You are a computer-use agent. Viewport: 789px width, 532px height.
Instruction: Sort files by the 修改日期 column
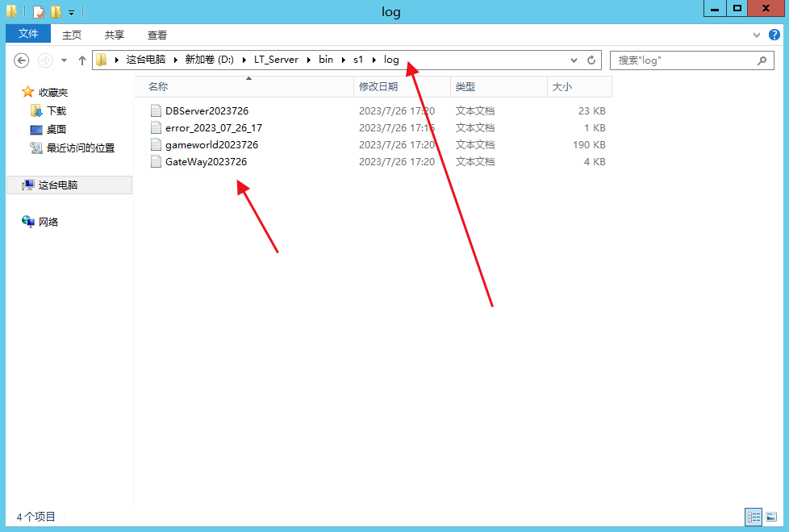pyautogui.click(x=378, y=86)
